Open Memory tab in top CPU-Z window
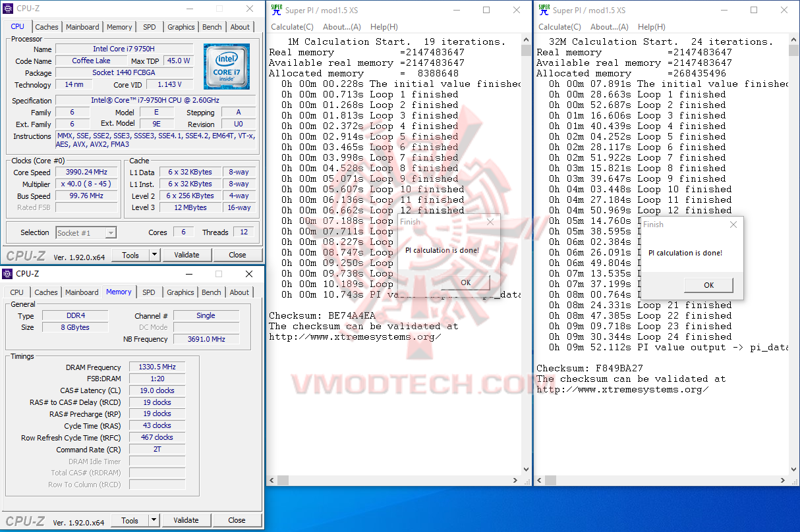Screen dimensions: 800x532 (119, 27)
